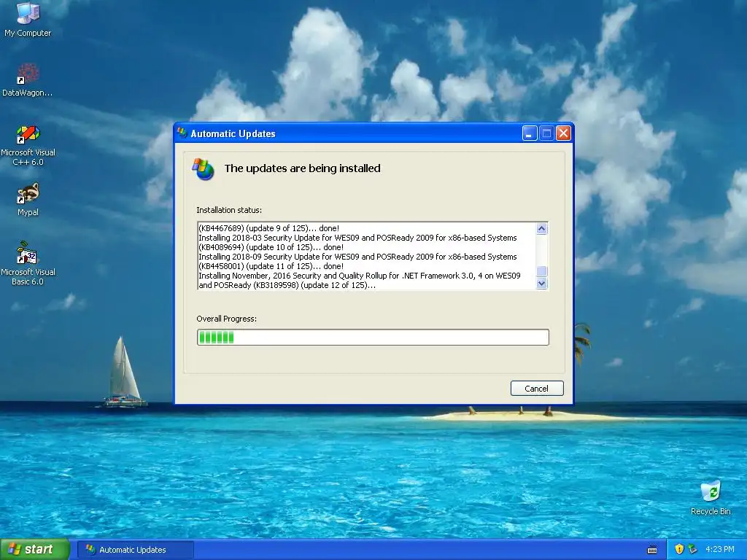
Task: Click the line with KB4467689 update 9
Action: (268, 228)
